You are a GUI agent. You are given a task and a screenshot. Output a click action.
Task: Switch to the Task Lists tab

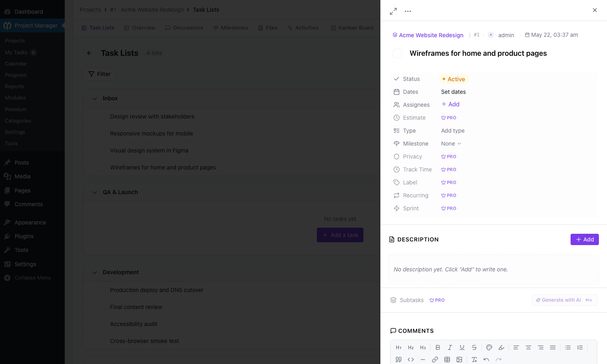point(98,28)
